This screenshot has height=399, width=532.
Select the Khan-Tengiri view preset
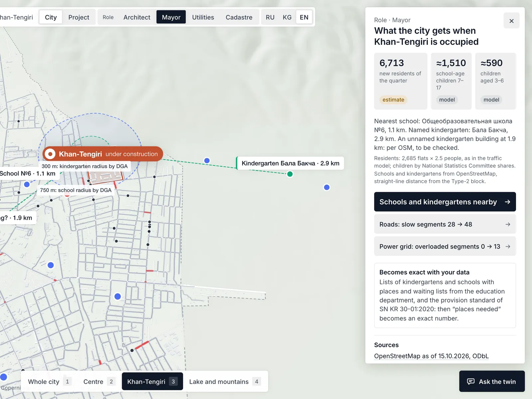tap(153, 381)
